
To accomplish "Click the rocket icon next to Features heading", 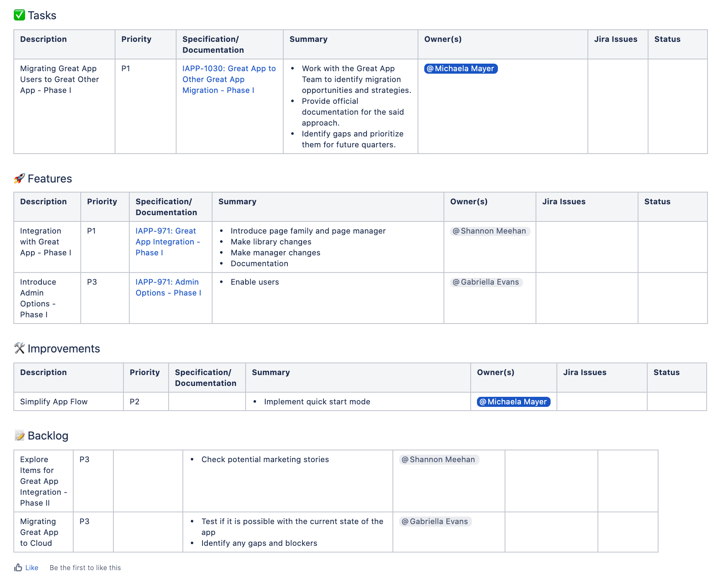I will [19, 178].
